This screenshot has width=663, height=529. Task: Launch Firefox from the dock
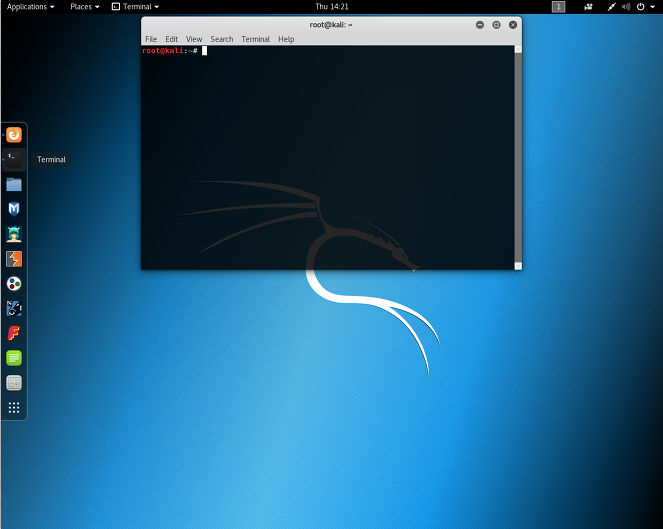[14, 135]
